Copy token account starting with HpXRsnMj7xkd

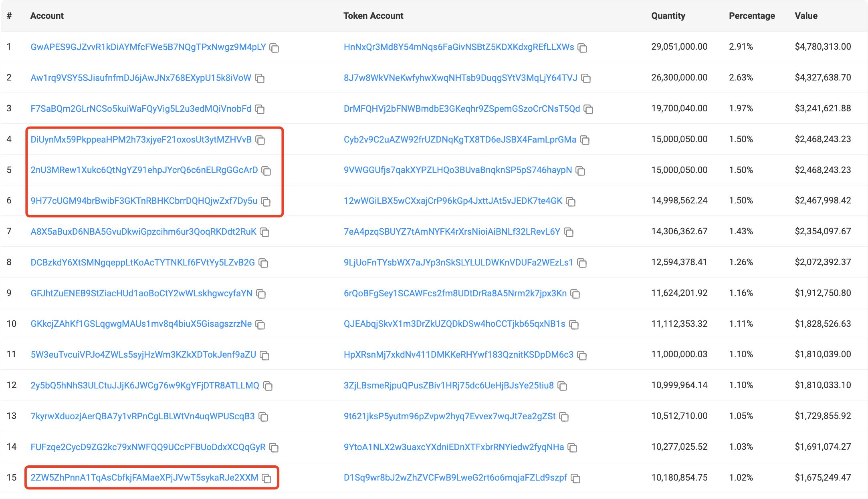[x=582, y=355]
